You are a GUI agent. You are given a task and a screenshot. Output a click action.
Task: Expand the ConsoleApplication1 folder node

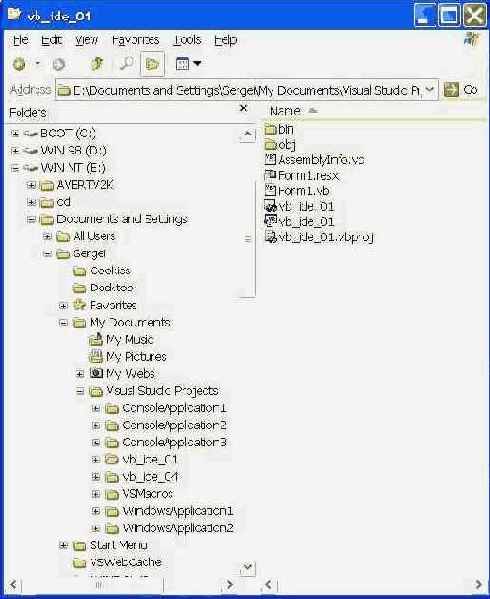tap(95, 408)
